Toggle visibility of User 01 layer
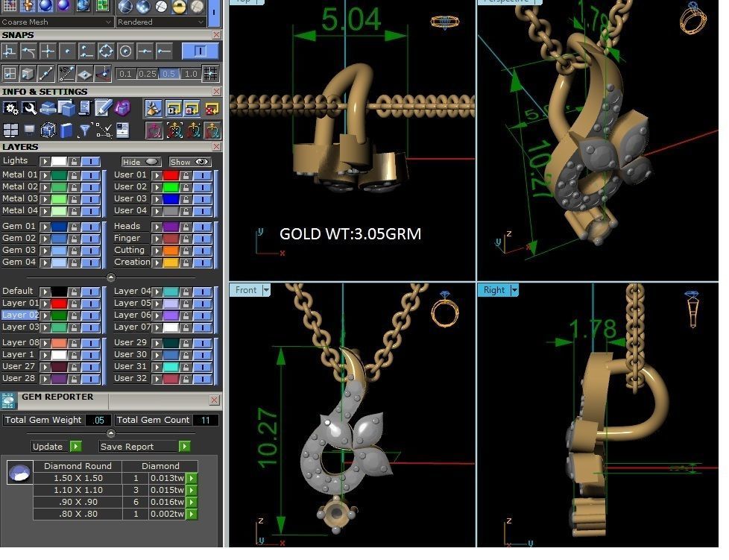 pos(202,175)
